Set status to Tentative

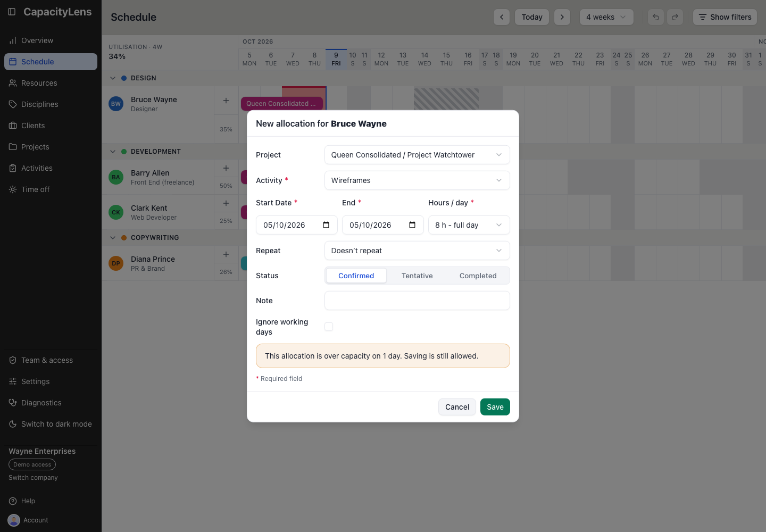click(417, 276)
